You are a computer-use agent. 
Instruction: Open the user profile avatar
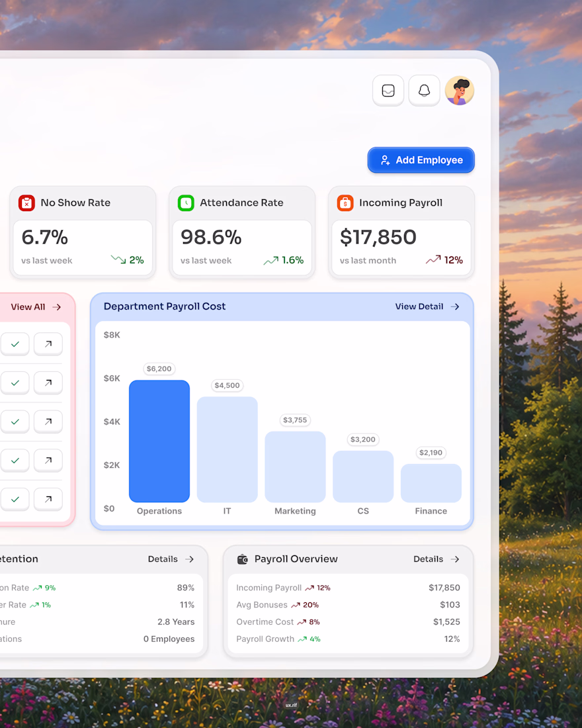(x=460, y=91)
